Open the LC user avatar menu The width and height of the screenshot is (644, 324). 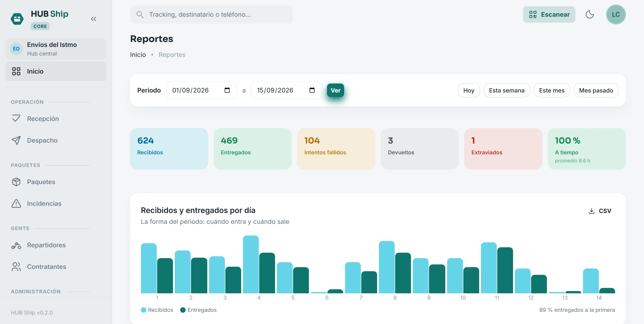[x=616, y=14]
